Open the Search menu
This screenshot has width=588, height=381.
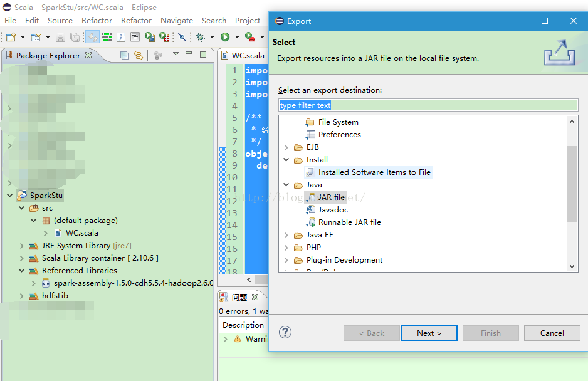point(214,21)
